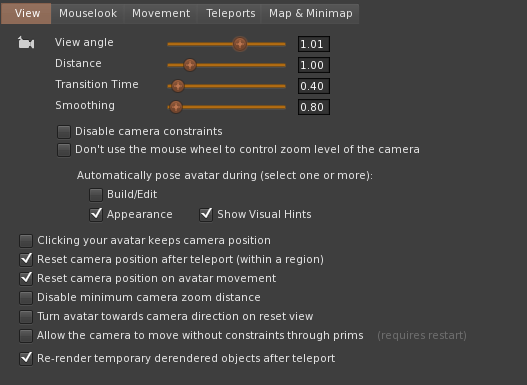The width and height of the screenshot is (527, 385).
Task: Select the Teleports tab
Action: tap(230, 13)
